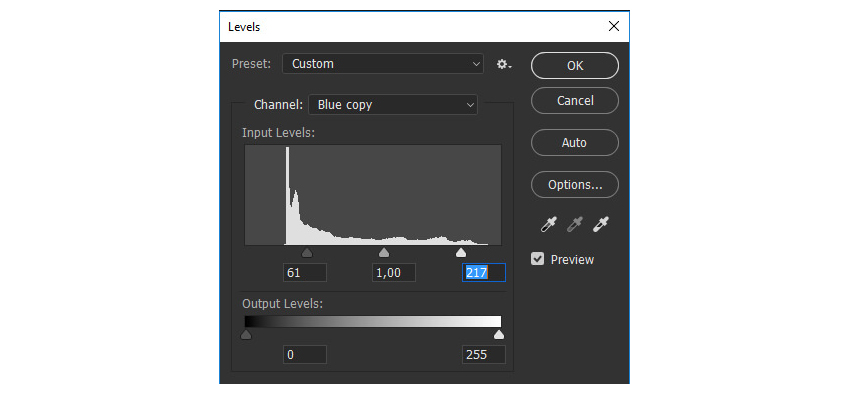The height and width of the screenshot is (394, 850).
Task: Toggle the Preview checkbox
Action: pyautogui.click(x=537, y=259)
